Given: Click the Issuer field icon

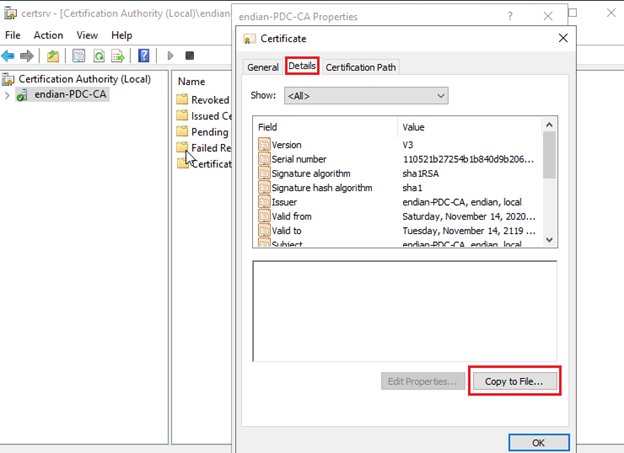Looking at the screenshot, I should point(264,201).
